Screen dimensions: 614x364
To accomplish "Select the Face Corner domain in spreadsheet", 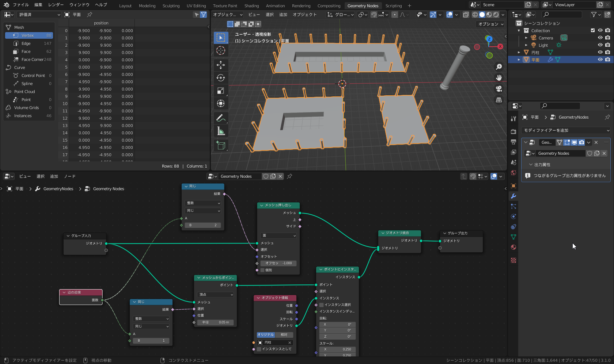I will point(29,60).
